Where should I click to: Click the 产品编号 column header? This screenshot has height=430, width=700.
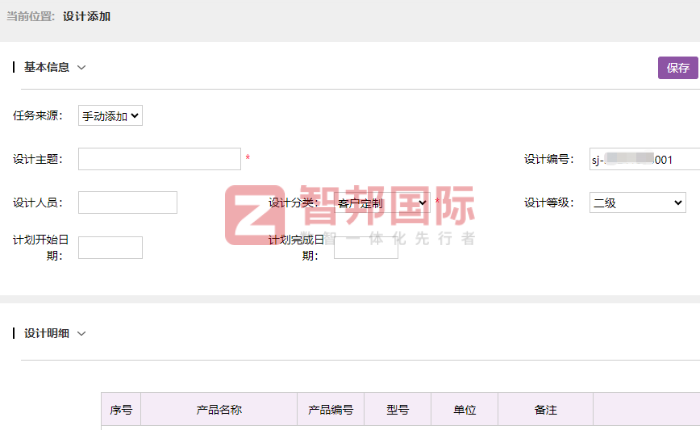click(x=330, y=410)
